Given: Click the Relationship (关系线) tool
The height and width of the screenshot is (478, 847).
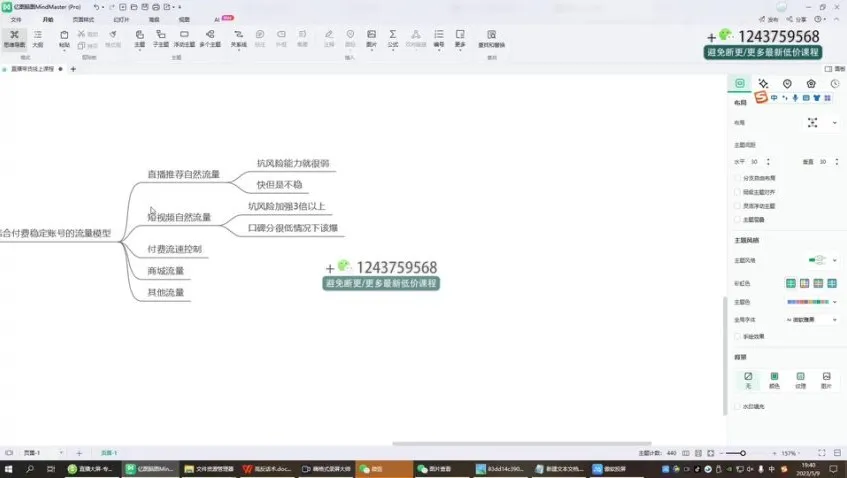Looking at the screenshot, I should 238,38.
